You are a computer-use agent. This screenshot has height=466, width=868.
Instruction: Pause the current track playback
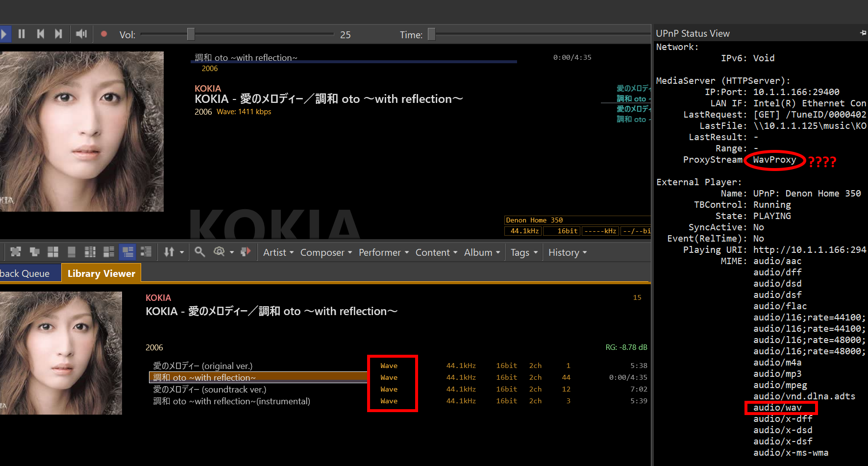[x=22, y=34]
